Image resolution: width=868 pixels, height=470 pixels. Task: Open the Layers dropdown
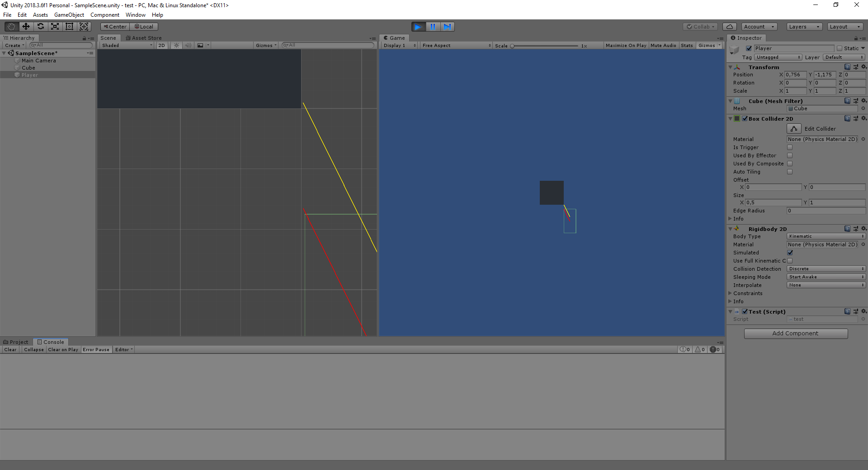[x=804, y=27]
